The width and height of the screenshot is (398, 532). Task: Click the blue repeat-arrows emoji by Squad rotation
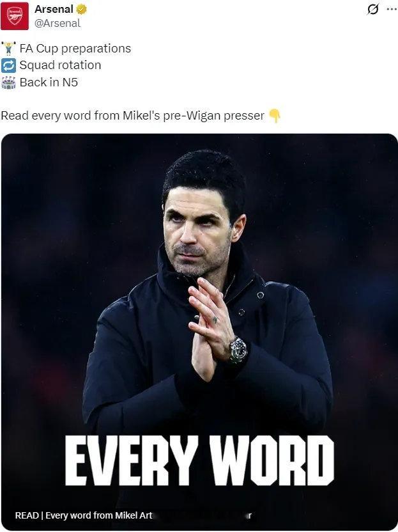(x=8, y=65)
